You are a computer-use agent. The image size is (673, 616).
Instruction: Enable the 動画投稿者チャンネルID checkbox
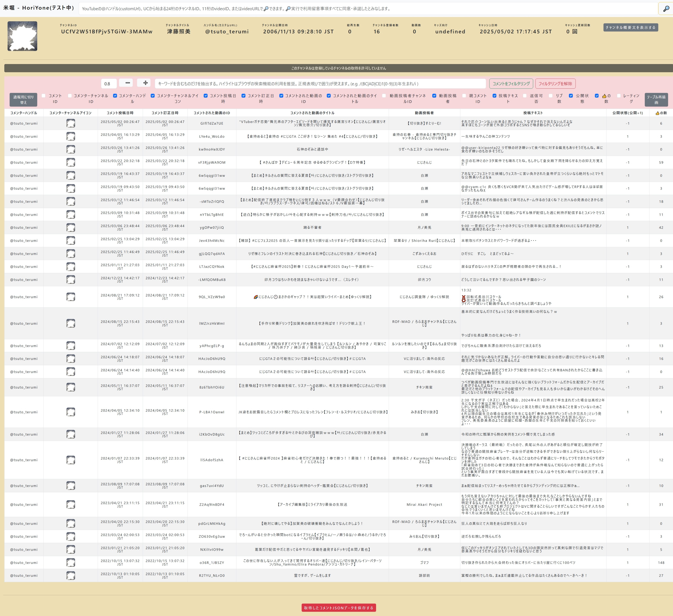[x=384, y=96]
